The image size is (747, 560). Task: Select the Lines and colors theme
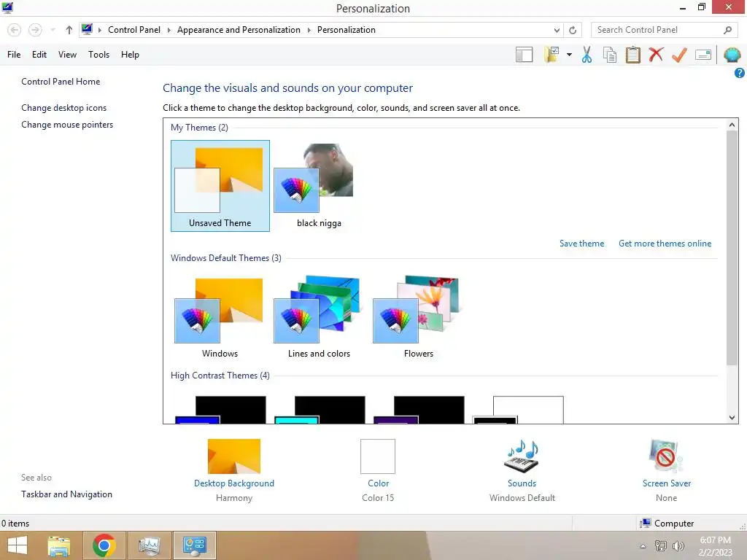tap(319, 318)
